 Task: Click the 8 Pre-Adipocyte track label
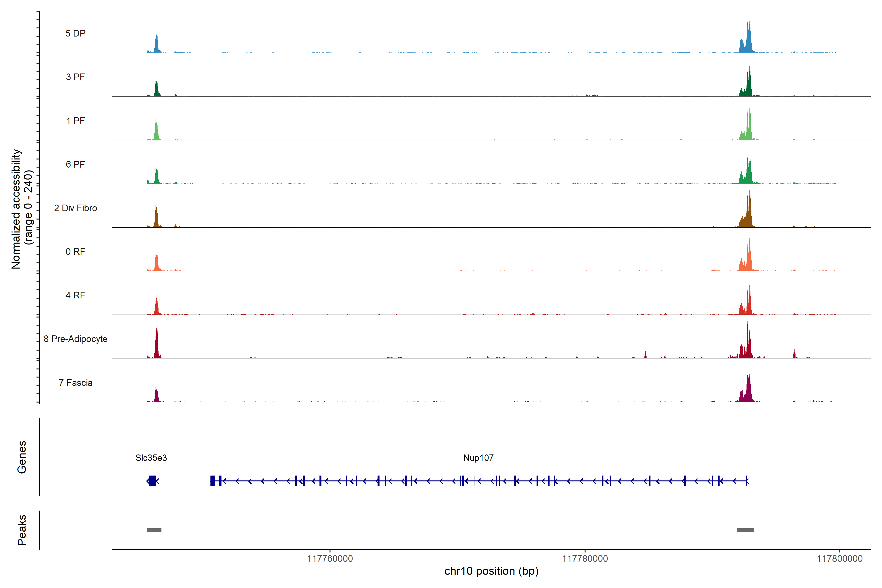(75, 339)
